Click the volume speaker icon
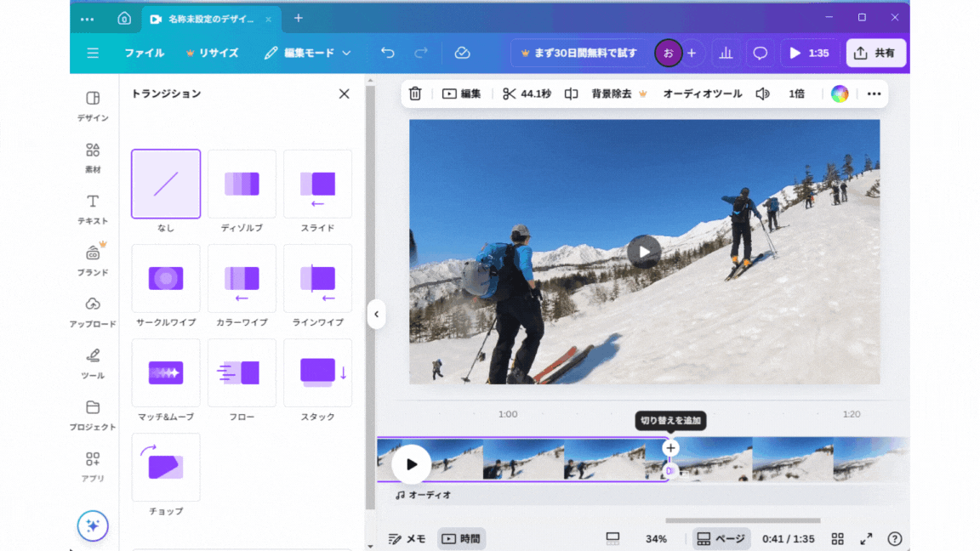 pos(763,94)
